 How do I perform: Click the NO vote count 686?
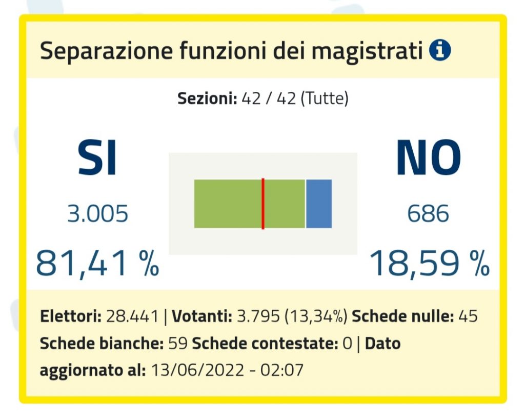[x=428, y=214]
